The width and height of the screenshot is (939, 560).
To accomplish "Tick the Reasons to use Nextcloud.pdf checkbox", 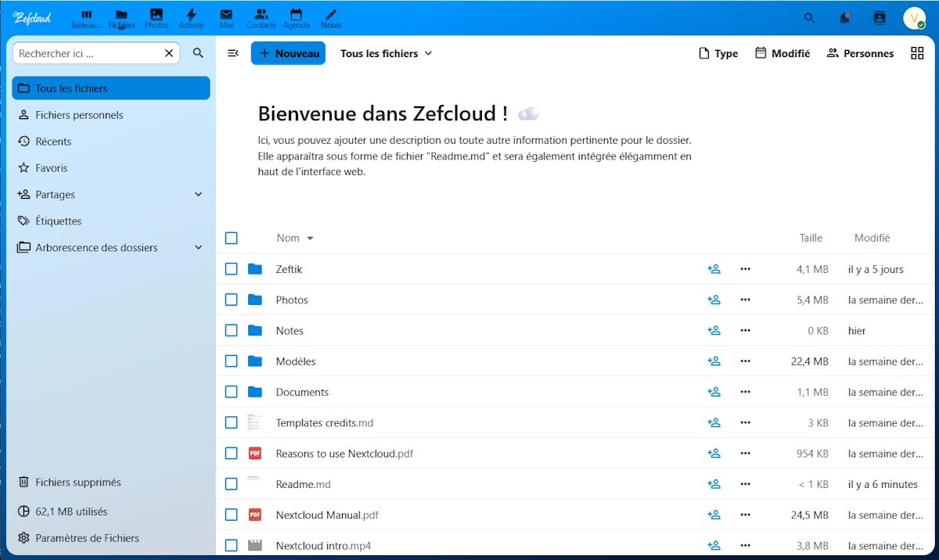I will point(231,454).
